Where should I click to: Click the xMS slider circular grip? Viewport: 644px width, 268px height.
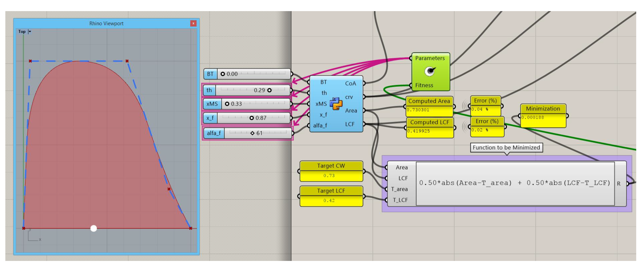pyautogui.click(x=227, y=104)
